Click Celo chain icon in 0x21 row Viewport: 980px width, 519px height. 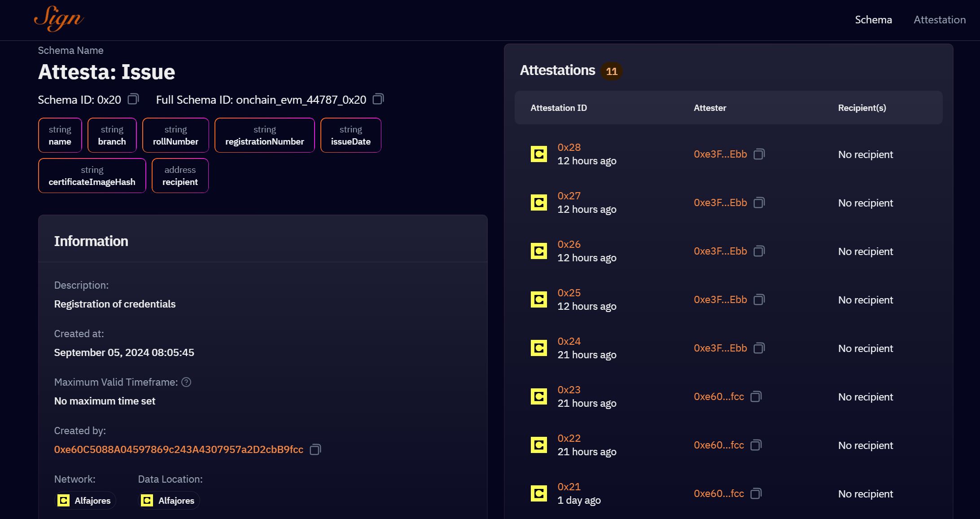coord(539,493)
